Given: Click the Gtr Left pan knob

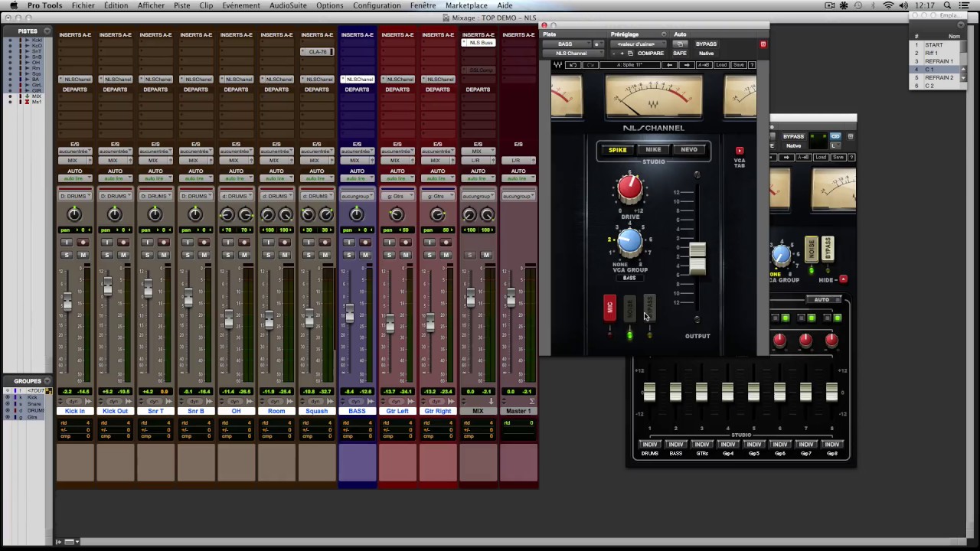Looking at the screenshot, I should point(397,215).
